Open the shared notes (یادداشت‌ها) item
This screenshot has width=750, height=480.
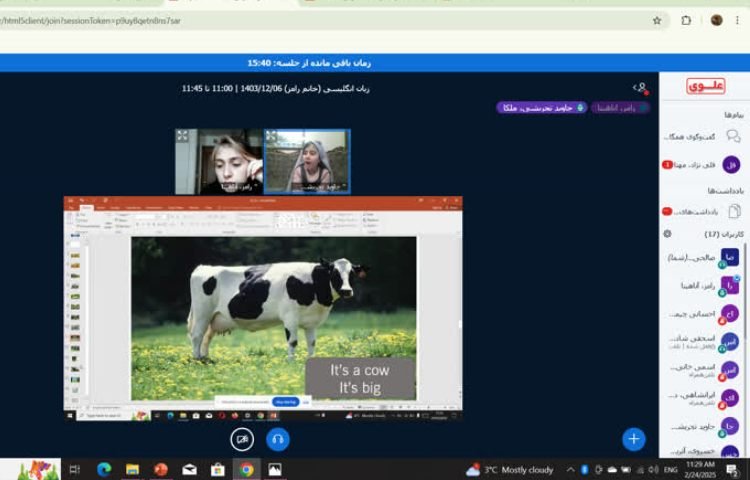(x=702, y=211)
